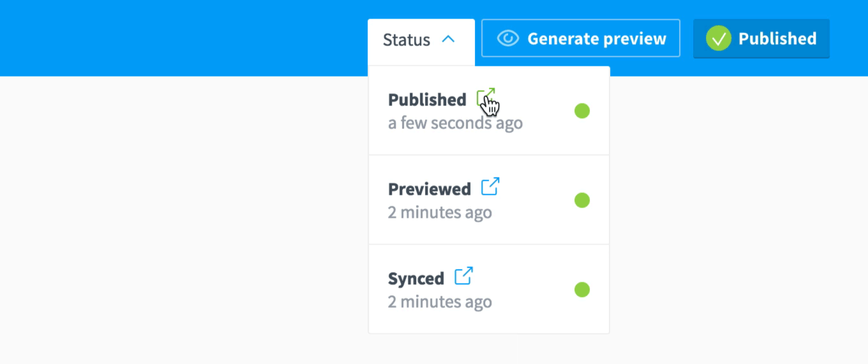Screen dimensions: 868x364
Task: Collapse the Status dropdown using its chevron
Action: 449,40
